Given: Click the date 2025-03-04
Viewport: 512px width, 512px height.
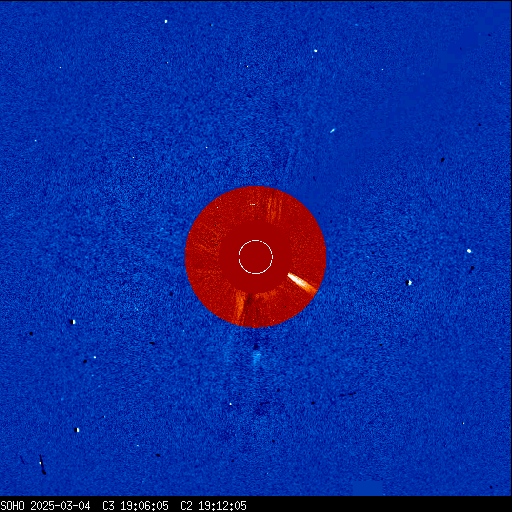Looking at the screenshot, I should tap(60, 506).
